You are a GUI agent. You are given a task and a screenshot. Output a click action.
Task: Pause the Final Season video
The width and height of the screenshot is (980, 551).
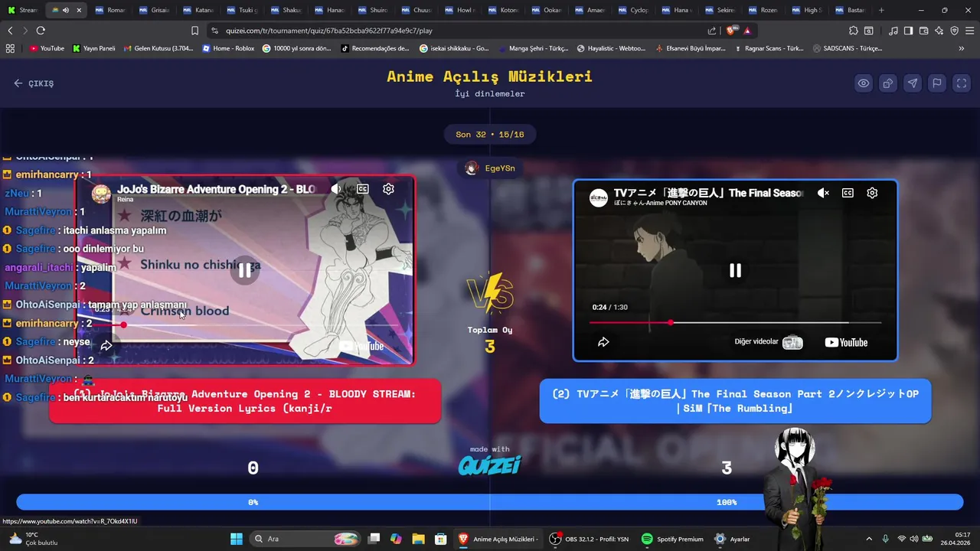tap(735, 270)
